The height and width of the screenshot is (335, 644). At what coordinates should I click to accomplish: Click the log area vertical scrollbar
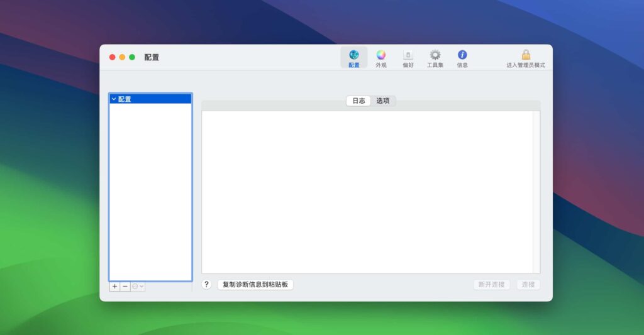pyautogui.click(x=536, y=192)
